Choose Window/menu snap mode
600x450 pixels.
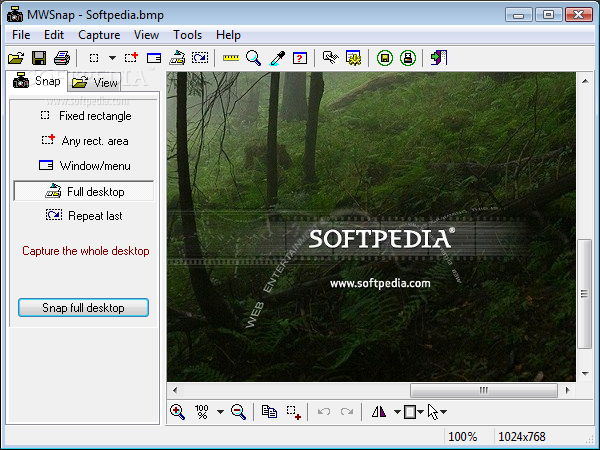tap(85, 166)
